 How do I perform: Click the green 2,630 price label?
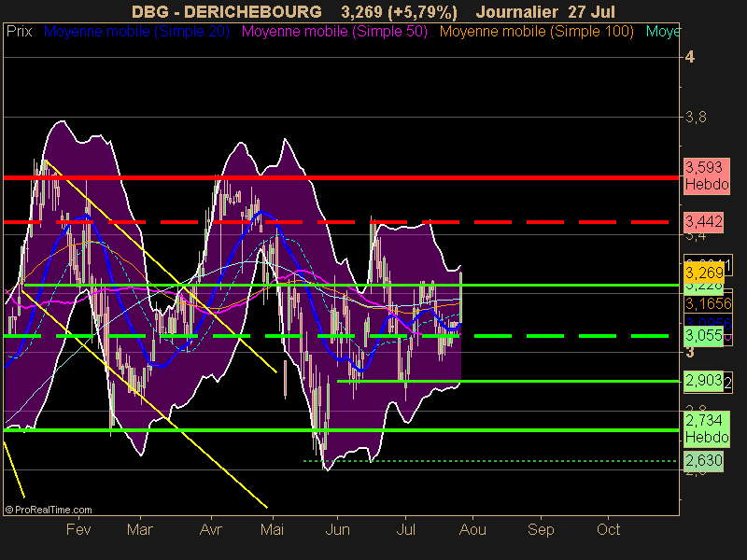click(704, 460)
